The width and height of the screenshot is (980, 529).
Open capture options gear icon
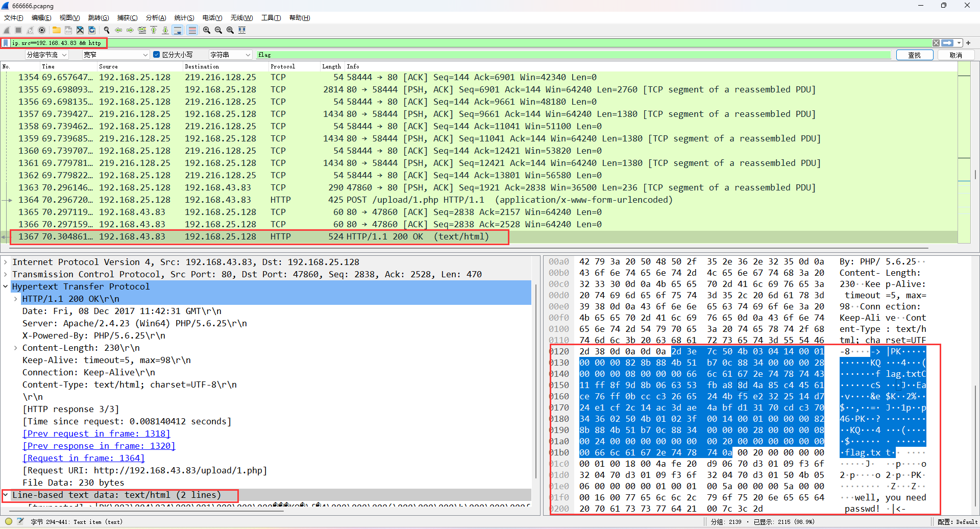[x=42, y=30]
